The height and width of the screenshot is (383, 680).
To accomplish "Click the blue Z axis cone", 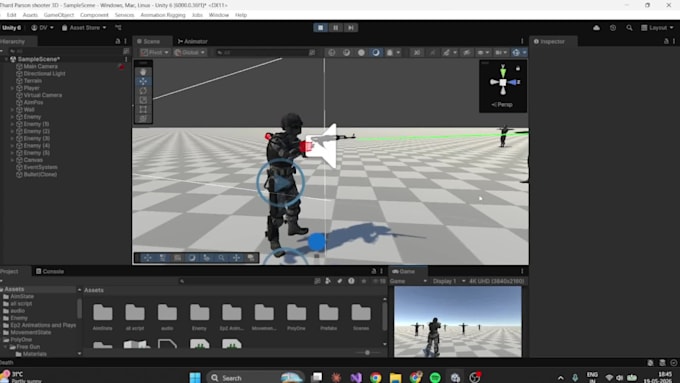I will pyautogui.click(x=513, y=82).
